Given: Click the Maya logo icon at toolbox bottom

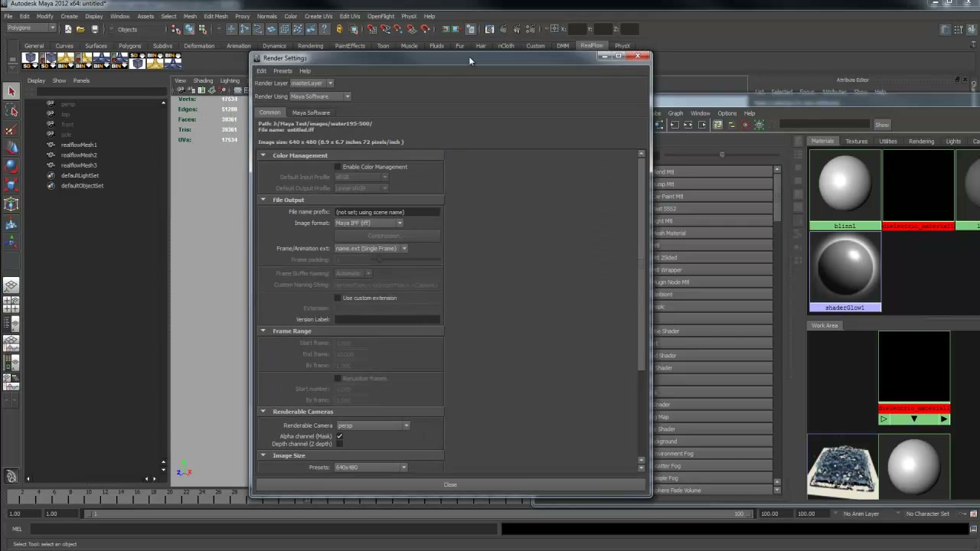Looking at the screenshot, I should click(11, 477).
